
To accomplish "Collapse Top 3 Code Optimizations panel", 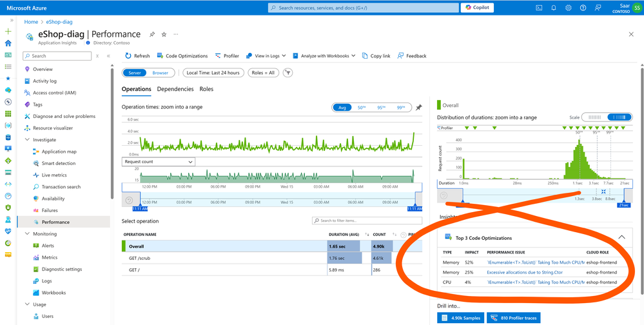I will 621,237.
